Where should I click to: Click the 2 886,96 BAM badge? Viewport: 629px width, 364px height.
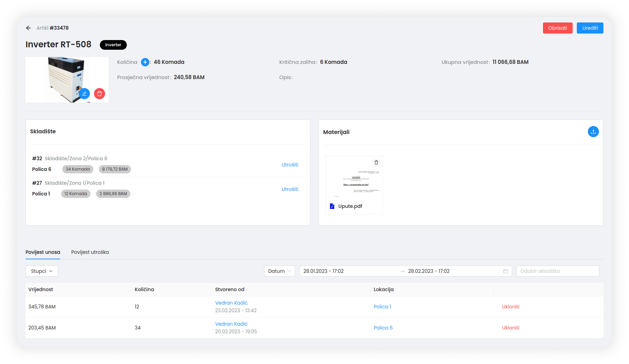(113, 194)
